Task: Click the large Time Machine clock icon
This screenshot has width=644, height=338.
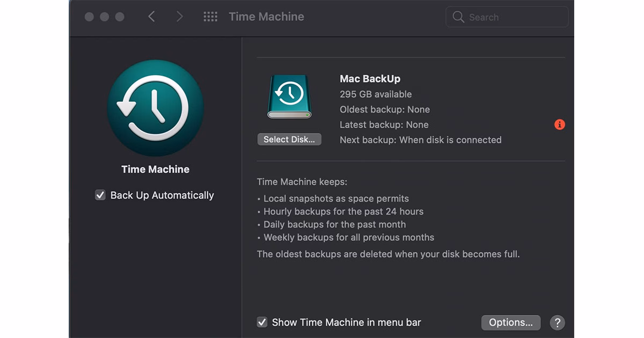Action: tap(155, 108)
